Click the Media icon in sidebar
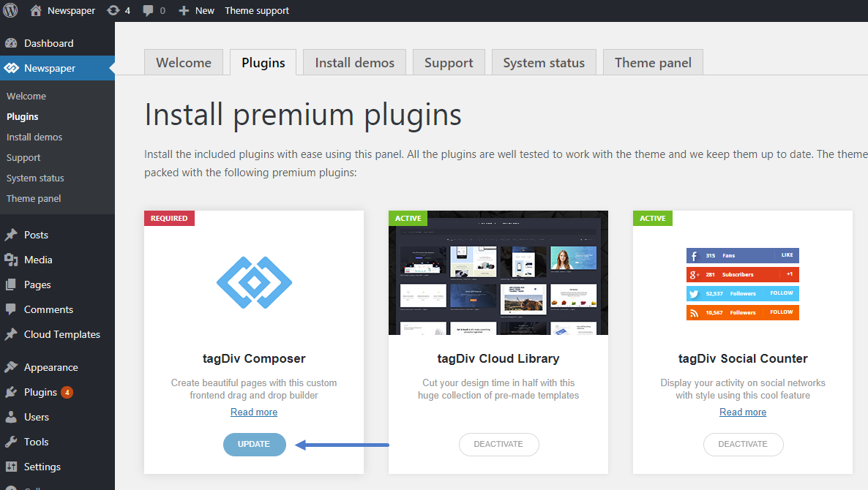Screen dimensions: 868x490 (11, 260)
